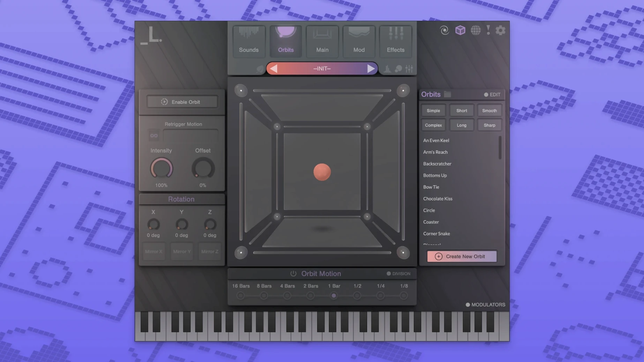Toggle the Orbit Motion power icon
644x362 pixels.
pos(293,273)
